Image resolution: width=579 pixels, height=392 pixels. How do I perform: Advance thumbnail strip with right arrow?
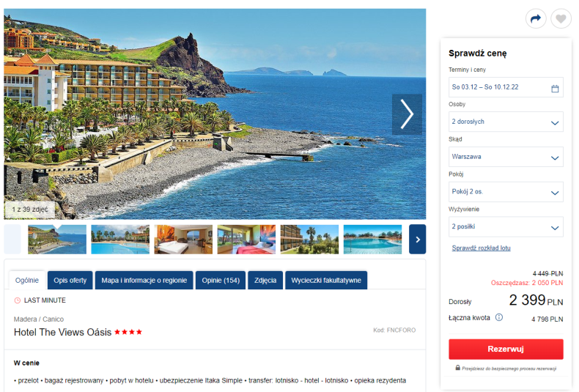point(418,239)
